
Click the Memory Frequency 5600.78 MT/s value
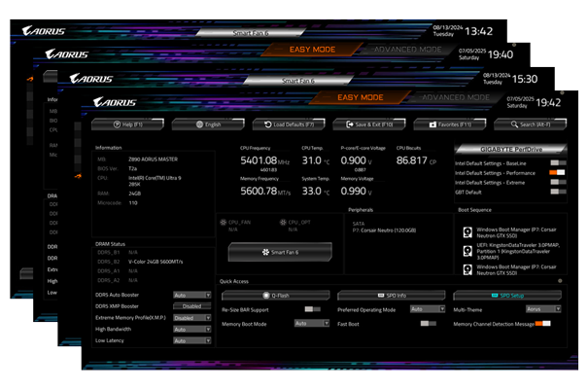coord(265,192)
